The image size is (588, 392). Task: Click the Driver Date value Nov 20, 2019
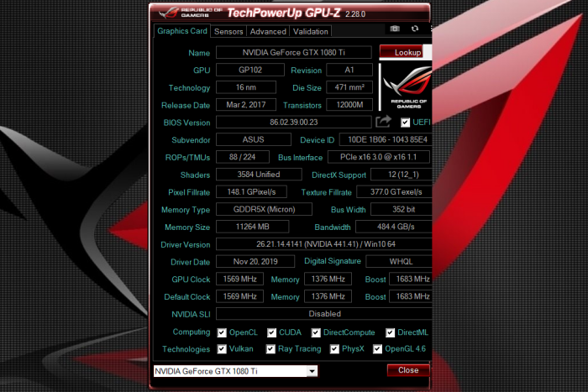pos(255,261)
